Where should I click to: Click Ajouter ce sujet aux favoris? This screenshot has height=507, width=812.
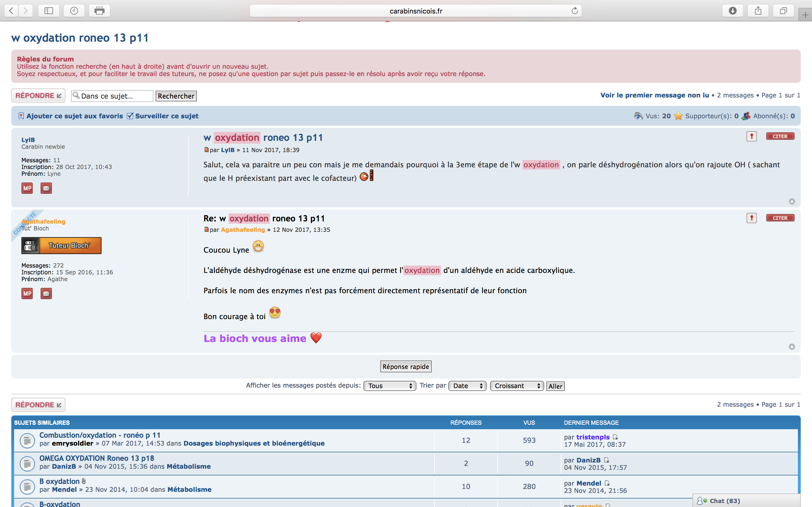point(74,116)
